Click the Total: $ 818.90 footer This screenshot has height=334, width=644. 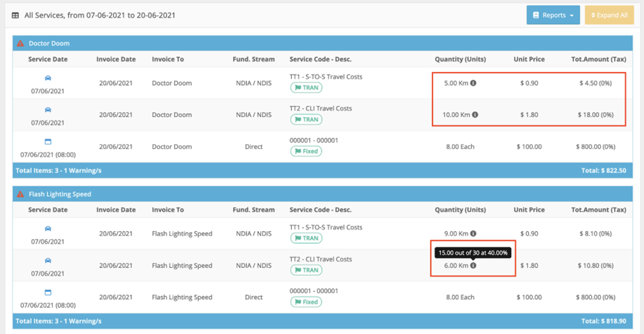(x=604, y=321)
